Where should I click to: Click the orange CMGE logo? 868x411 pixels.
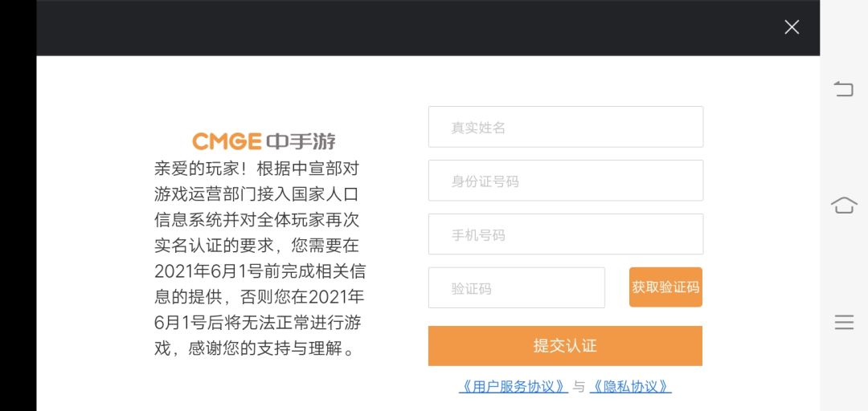pyautogui.click(x=227, y=141)
